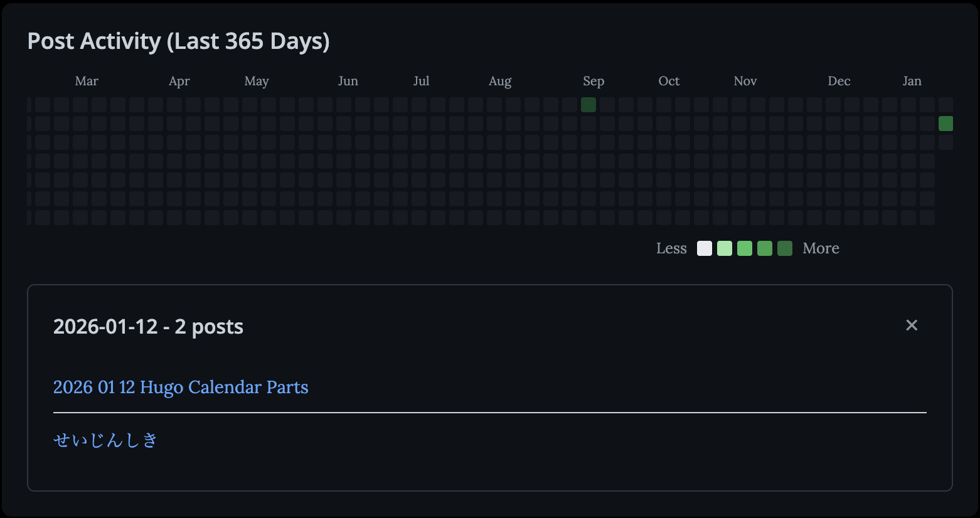Viewport: 980px width, 518px height.
Task: Click the "More" legend label
Action: 821,248
